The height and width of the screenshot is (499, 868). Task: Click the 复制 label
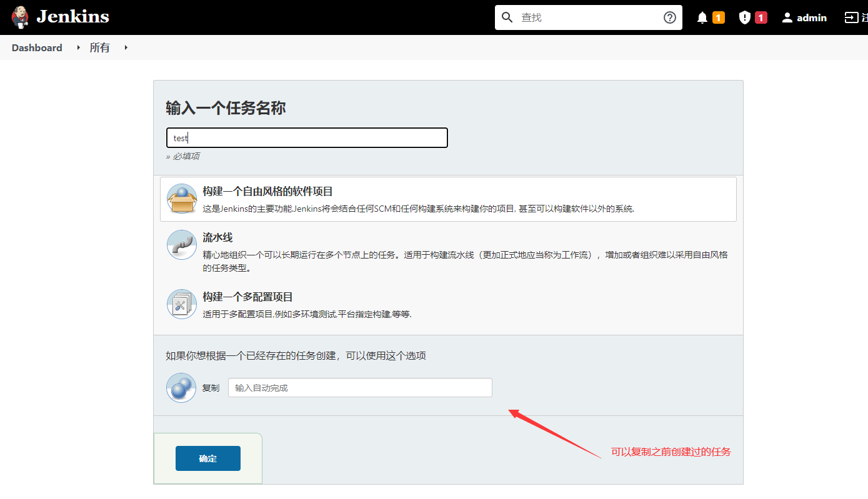211,388
